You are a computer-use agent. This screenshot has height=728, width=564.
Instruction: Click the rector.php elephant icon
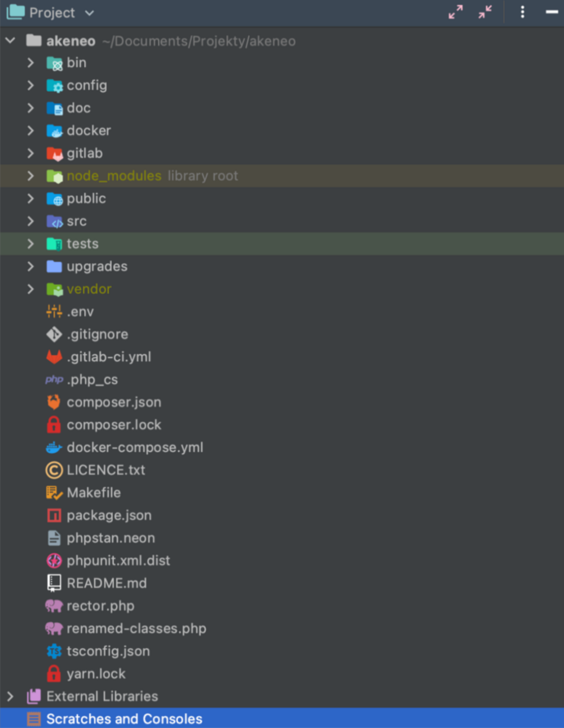click(54, 606)
